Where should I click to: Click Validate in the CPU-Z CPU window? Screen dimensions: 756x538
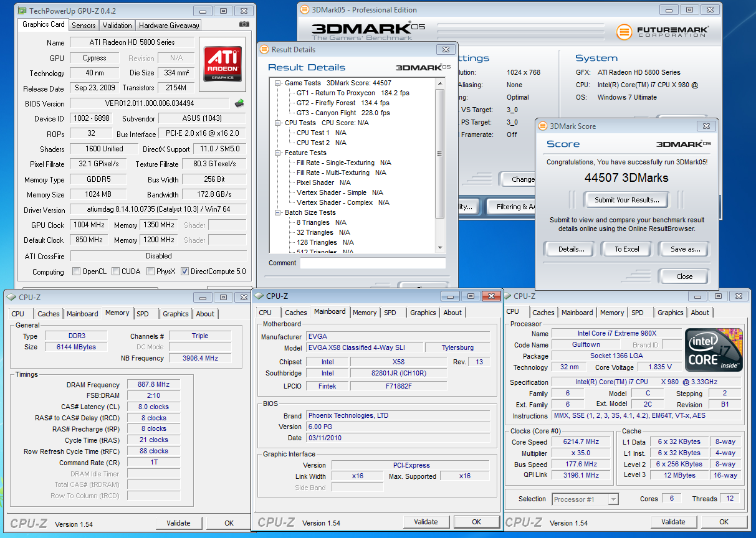(673, 522)
